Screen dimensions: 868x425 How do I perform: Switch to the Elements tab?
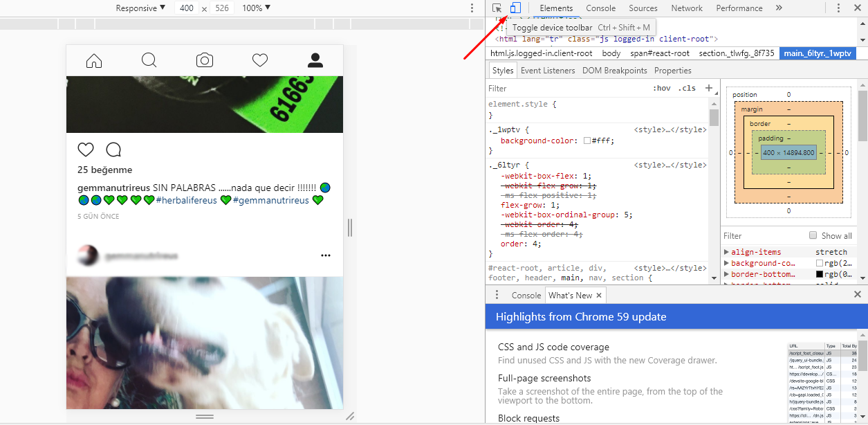coord(556,8)
